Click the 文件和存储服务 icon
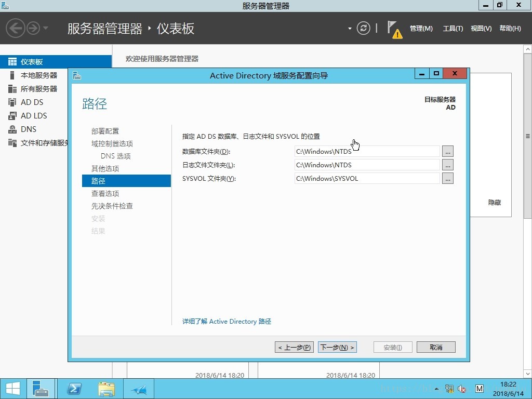Viewport: 532px width, 399px height. [x=12, y=143]
